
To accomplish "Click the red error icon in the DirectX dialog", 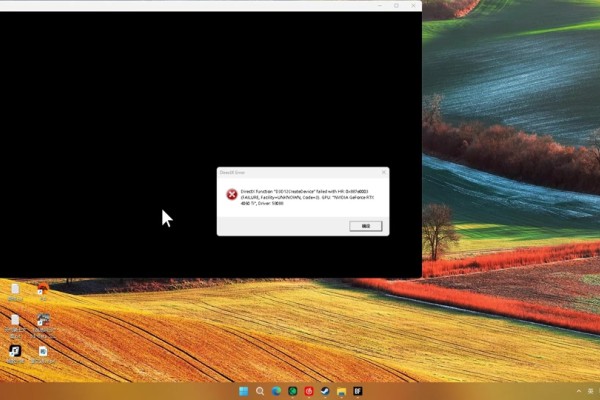I will pos(232,194).
